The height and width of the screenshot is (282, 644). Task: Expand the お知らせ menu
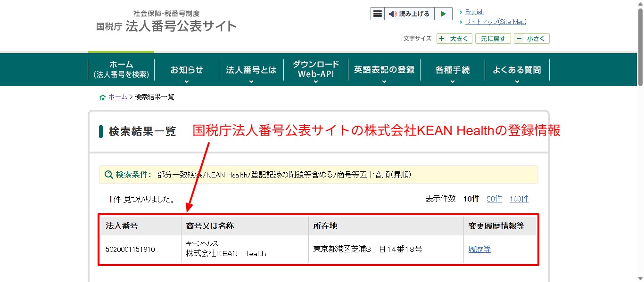coord(187,70)
